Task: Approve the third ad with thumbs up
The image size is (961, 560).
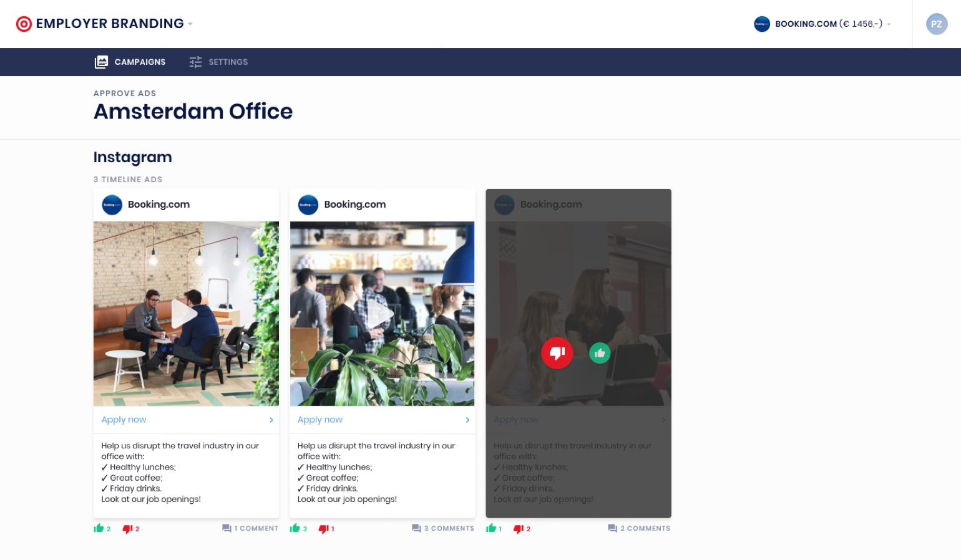Action: point(600,354)
